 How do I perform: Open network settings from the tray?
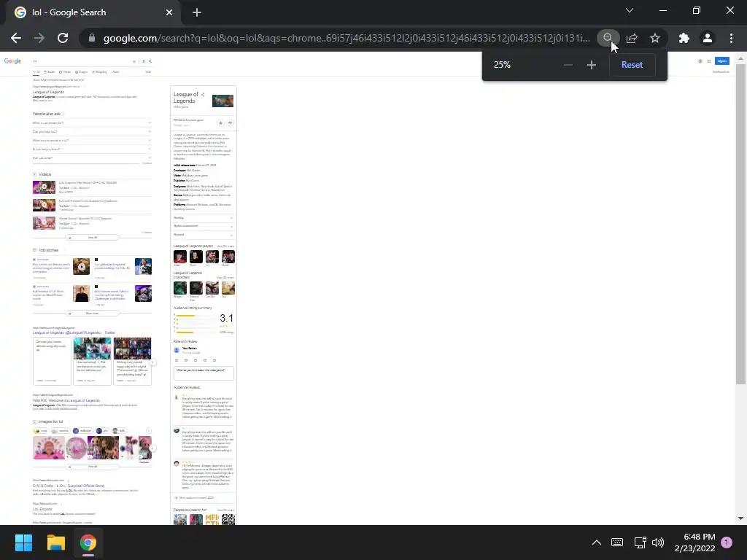[640, 542]
